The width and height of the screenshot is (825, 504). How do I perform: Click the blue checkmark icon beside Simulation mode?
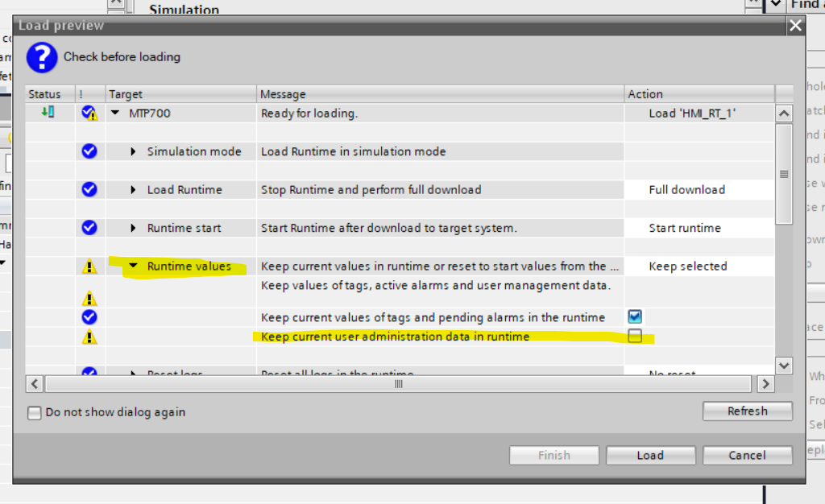tap(89, 151)
